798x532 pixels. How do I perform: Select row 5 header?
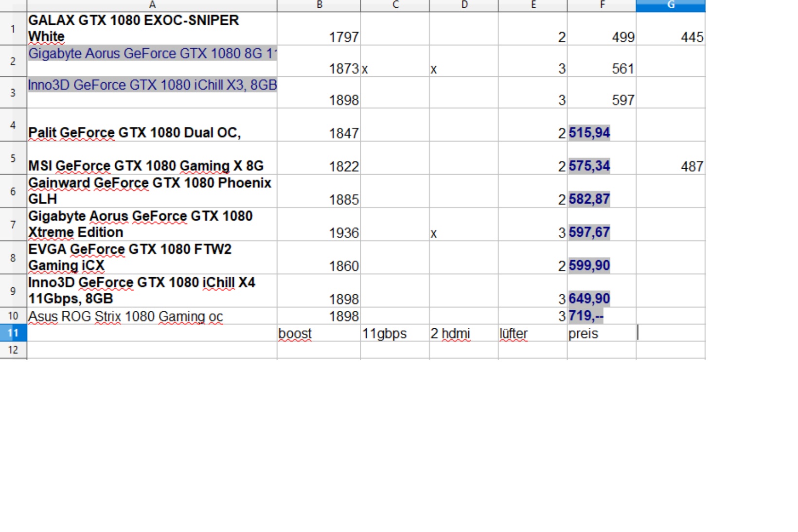pos(13,158)
